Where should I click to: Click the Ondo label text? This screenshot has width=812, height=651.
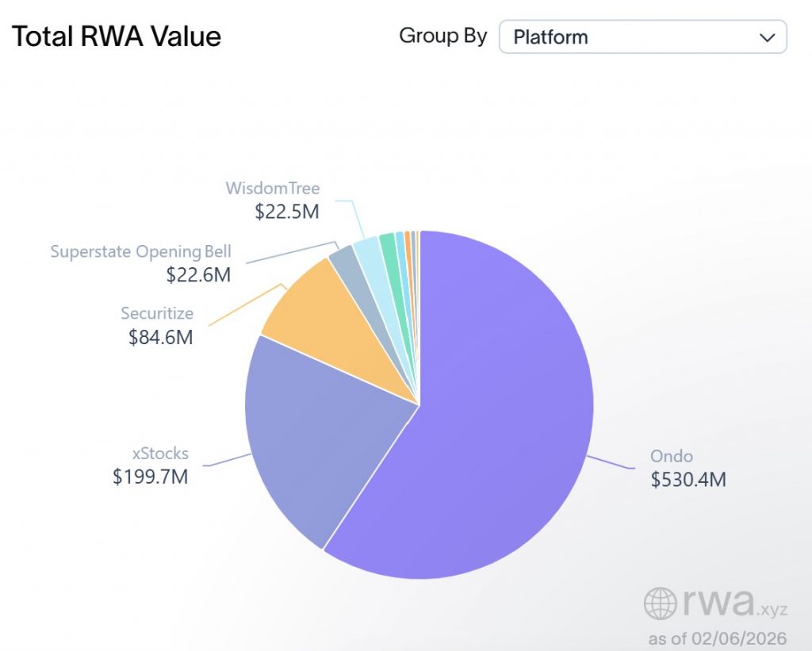(x=671, y=457)
